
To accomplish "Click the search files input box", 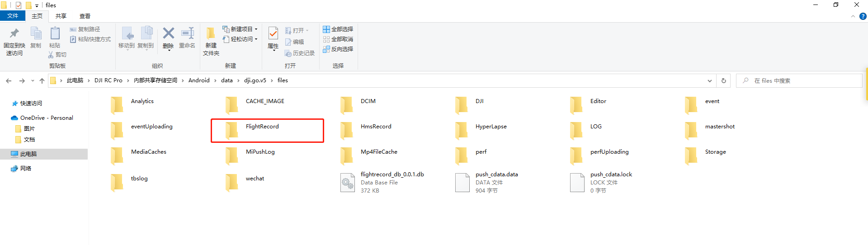I will coord(800,80).
